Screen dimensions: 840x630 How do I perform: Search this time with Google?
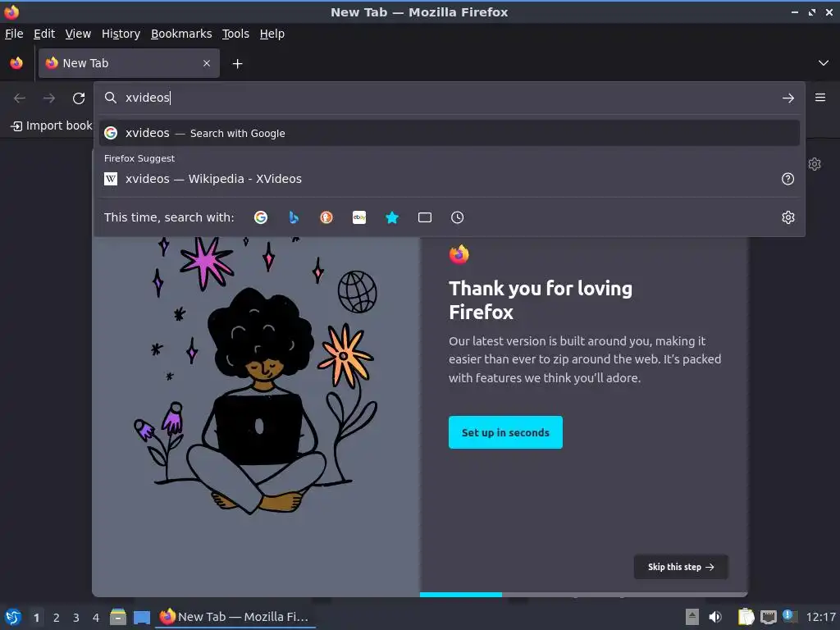pos(261,217)
